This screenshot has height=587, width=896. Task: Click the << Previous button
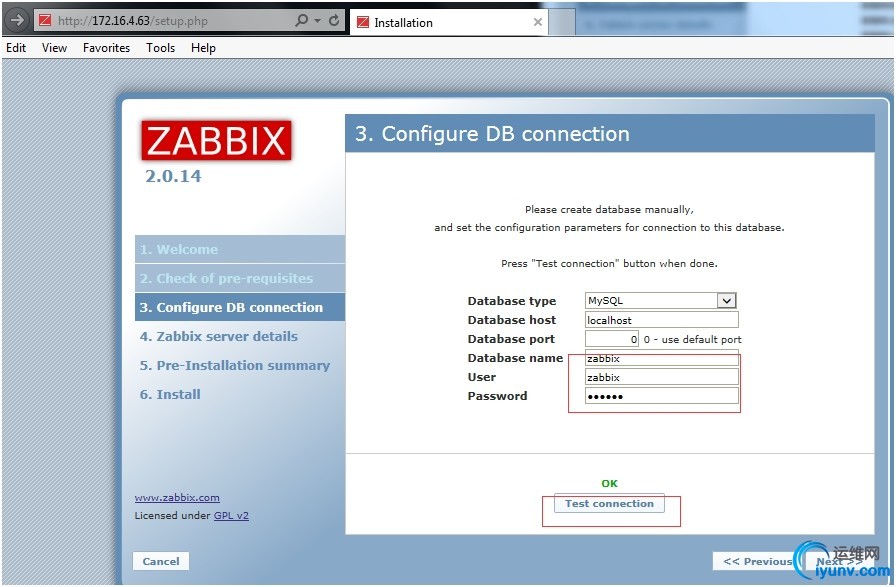(x=757, y=561)
